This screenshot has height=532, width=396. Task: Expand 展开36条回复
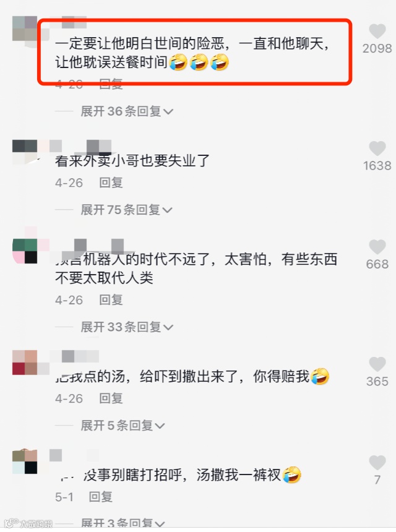tap(127, 111)
